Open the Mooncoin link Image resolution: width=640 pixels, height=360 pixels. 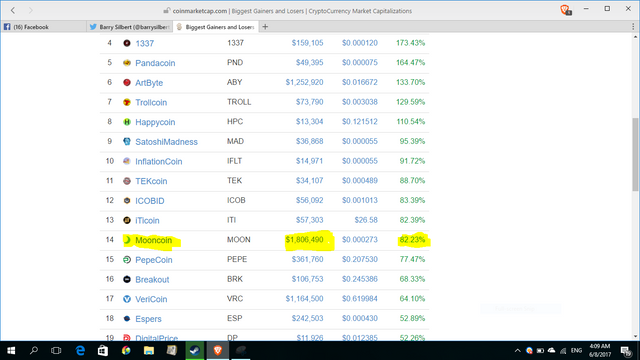[x=153, y=240]
